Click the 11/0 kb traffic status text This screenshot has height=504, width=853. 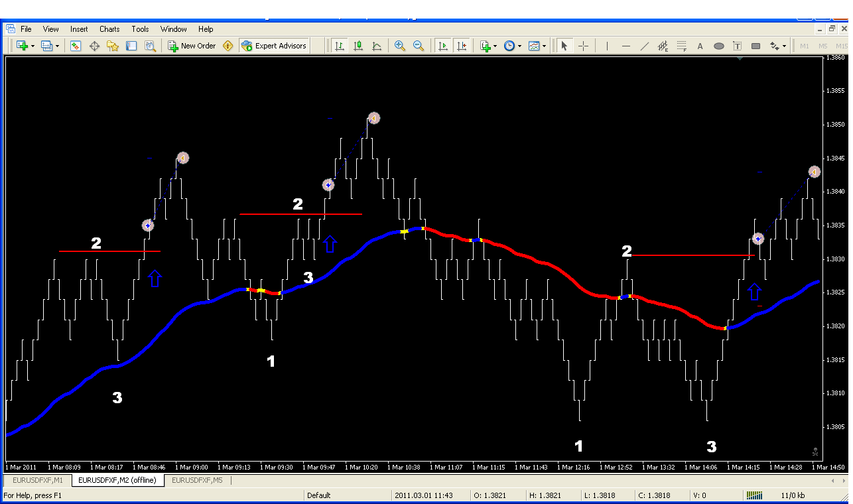pos(793,495)
